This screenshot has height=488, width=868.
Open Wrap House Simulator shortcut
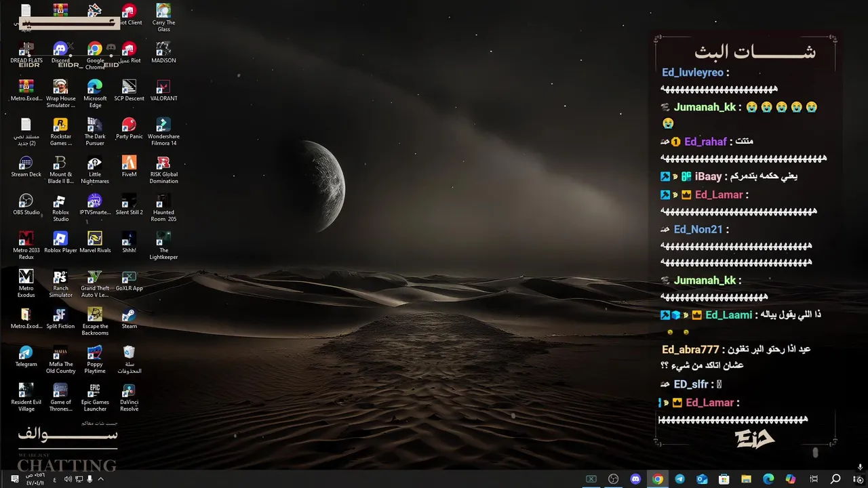point(60,94)
